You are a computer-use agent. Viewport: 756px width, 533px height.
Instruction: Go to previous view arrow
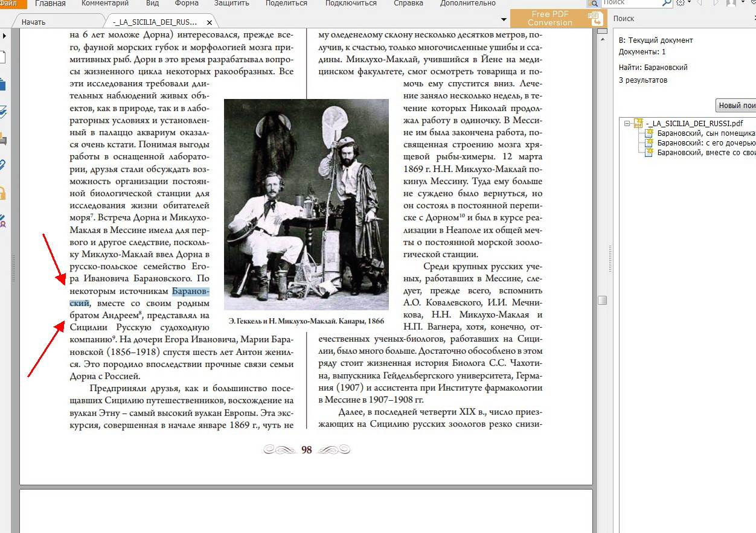(x=700, y=3)
